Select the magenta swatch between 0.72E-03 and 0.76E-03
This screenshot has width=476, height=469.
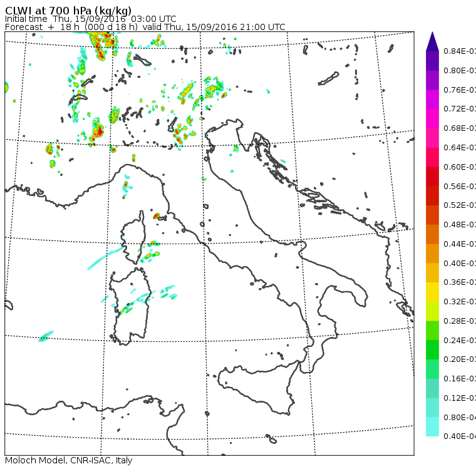tap(432, 100)
